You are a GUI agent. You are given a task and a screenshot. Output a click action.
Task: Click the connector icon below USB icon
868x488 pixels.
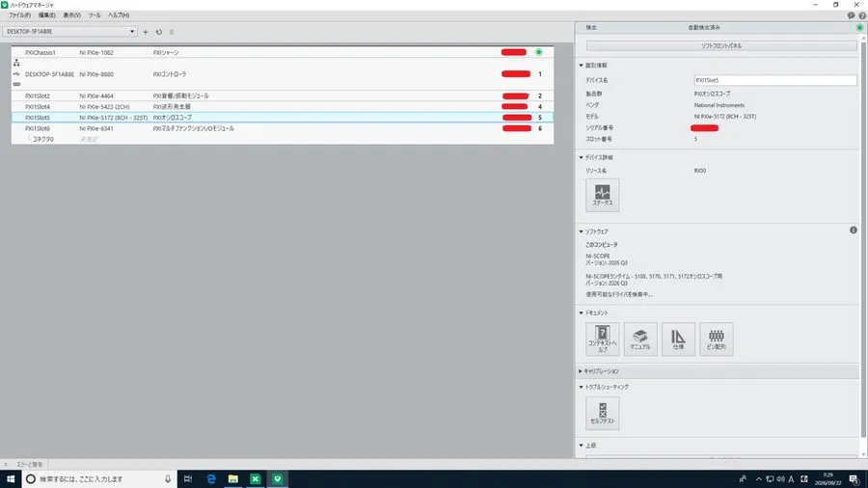coord(16,84)
